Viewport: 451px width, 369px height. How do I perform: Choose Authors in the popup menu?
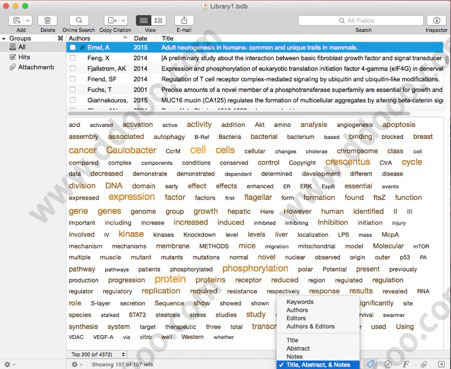click(297, 310)
